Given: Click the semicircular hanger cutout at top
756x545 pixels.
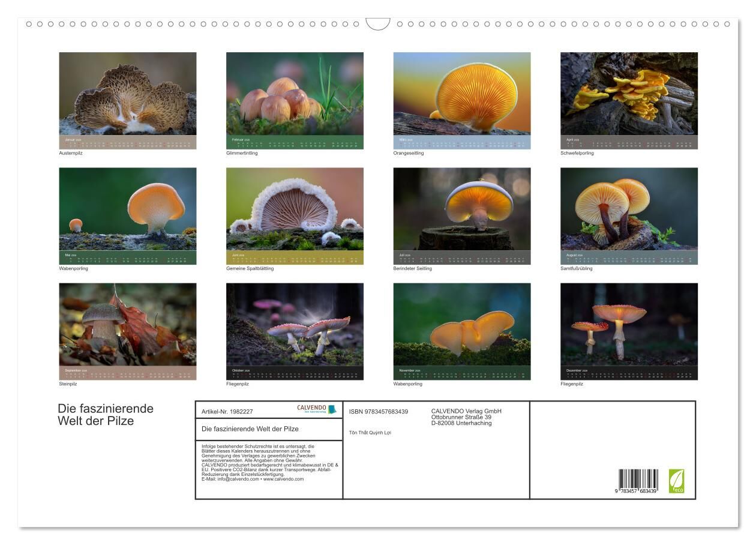Looking at the screenshot, I should 378,24.
